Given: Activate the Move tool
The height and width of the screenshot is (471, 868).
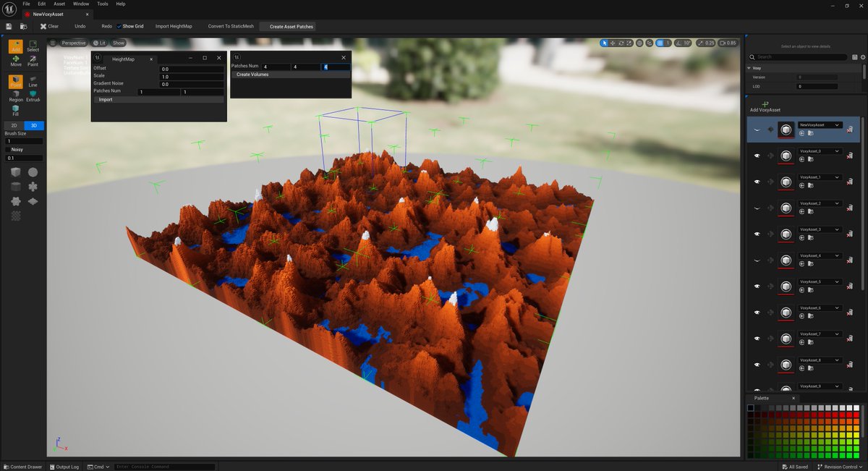Looking at the screenshot, I should pyautogui.click(x=15, y=61).
